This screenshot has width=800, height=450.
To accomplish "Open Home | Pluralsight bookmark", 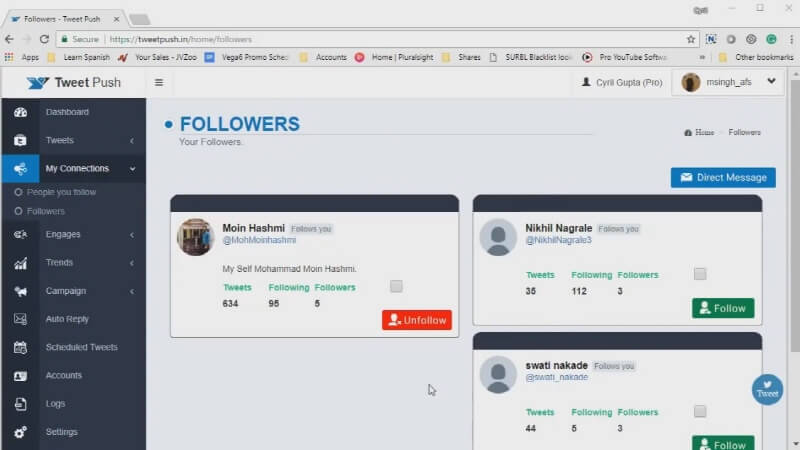I will tap(394, 57).
